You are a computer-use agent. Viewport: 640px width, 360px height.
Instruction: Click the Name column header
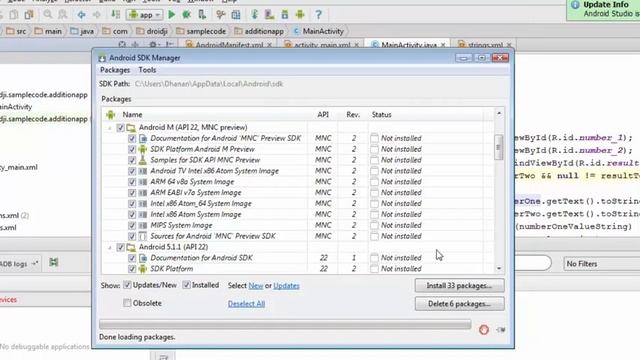click(x=132, y=115)
